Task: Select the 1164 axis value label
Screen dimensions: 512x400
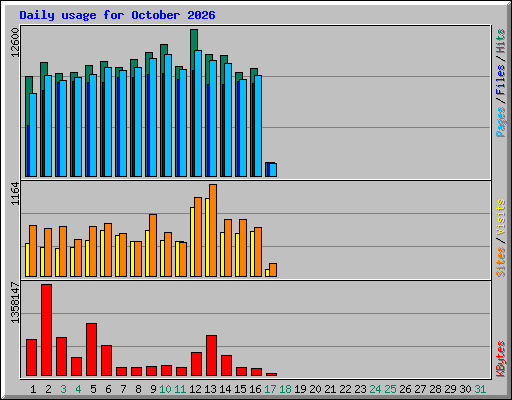Action: pos(15,194)
